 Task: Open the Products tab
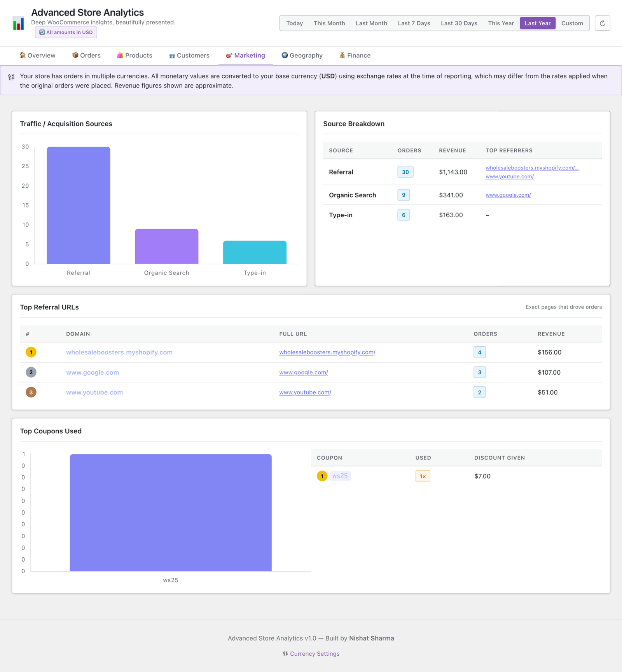coord(135,56)
